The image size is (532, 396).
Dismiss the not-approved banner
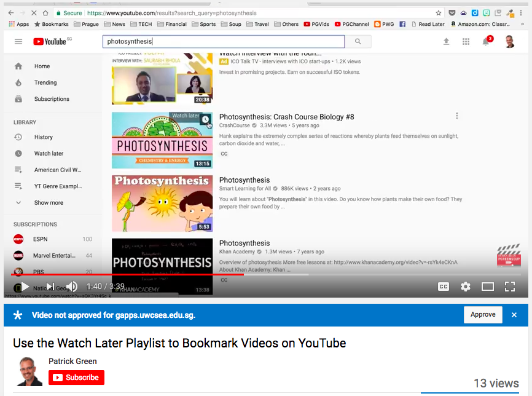[x=514, y=315]
